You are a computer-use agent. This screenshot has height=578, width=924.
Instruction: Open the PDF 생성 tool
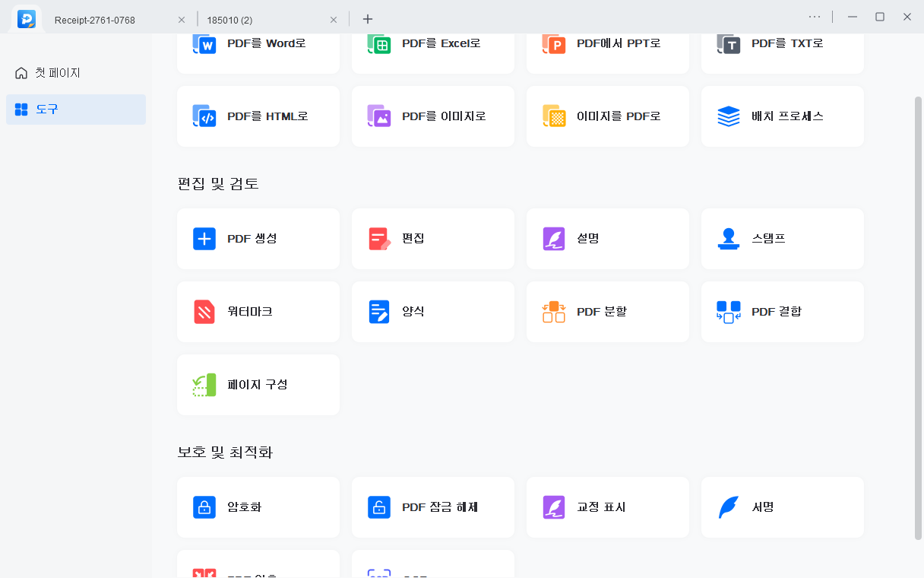click(x=258, y=238)
